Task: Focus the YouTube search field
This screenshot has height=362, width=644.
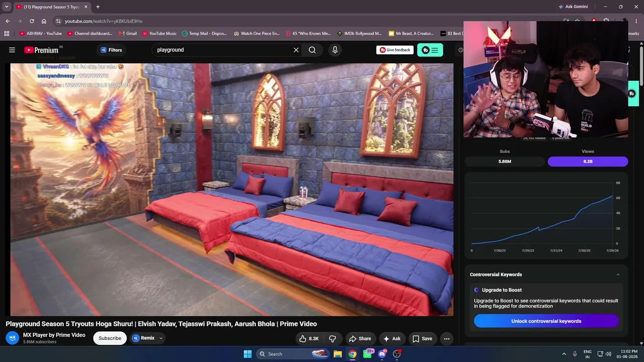Action: 223,50
